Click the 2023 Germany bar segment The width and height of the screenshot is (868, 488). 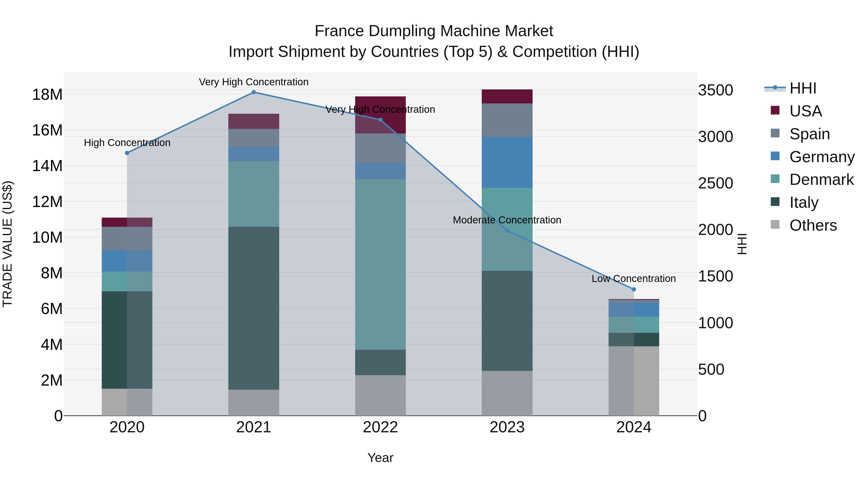tap(507, 162)
